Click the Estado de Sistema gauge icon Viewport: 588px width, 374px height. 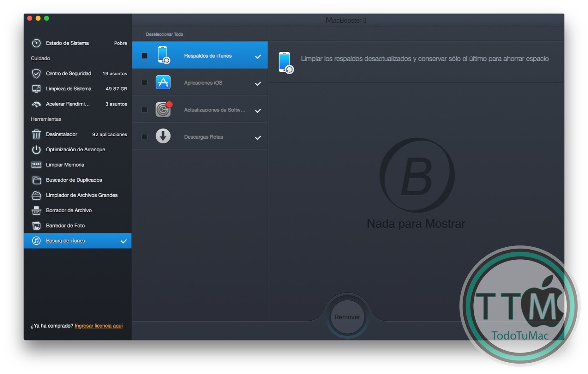[36, 43]
